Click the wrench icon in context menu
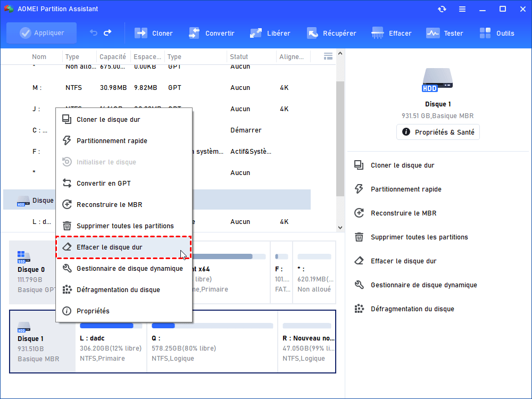This screenshot has height=399, width=532. 67,268
